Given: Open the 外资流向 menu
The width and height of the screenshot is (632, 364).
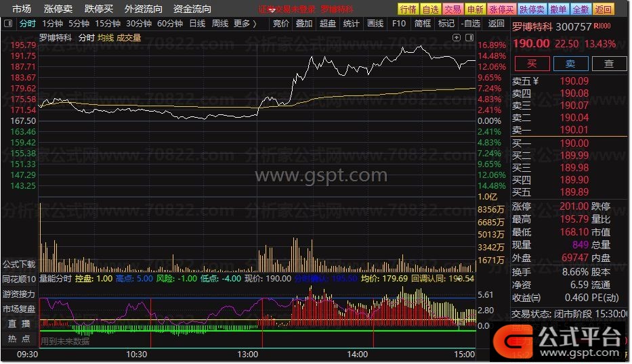Looking at the screenshot, I should [144, 9].
